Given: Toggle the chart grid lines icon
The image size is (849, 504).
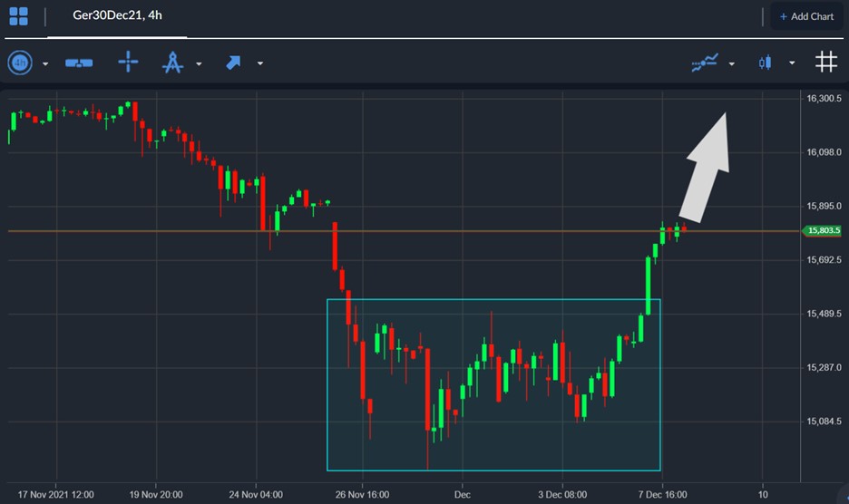Looking at the screenshot, I should [x=825, y=63].
